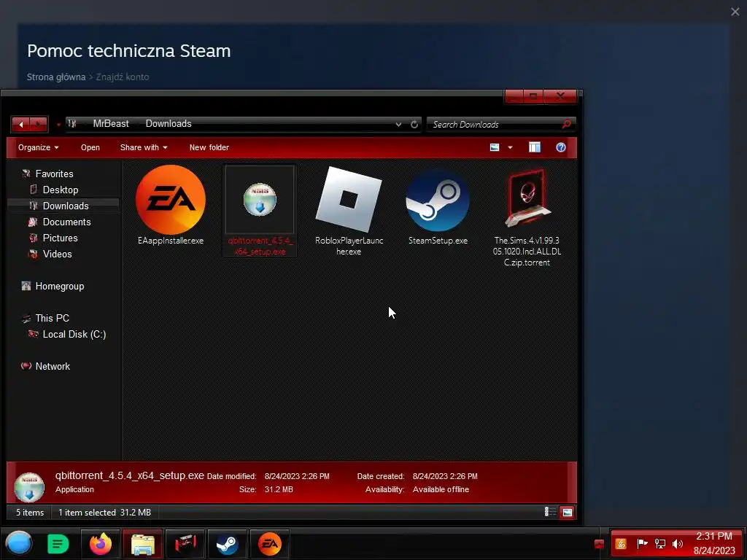Toggle the preview pane
Image resolution: width=747 pixels, height=560 pixels.
pos(535,147)
